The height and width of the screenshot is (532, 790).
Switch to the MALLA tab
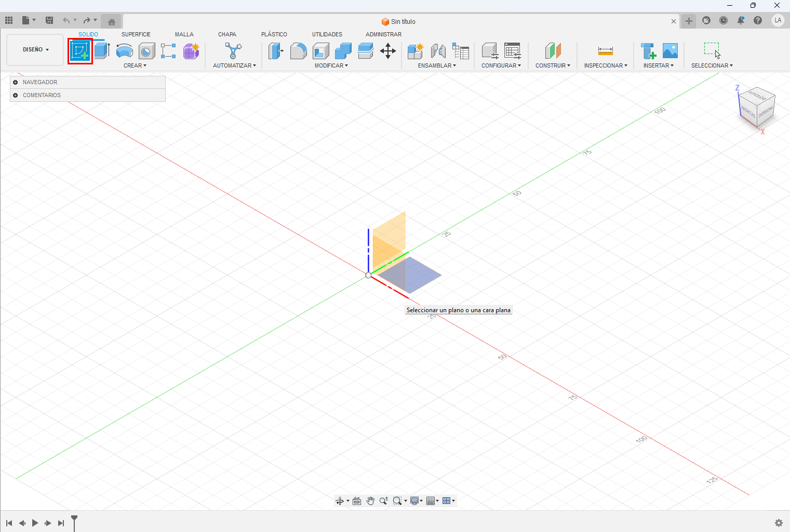point(184,34)
